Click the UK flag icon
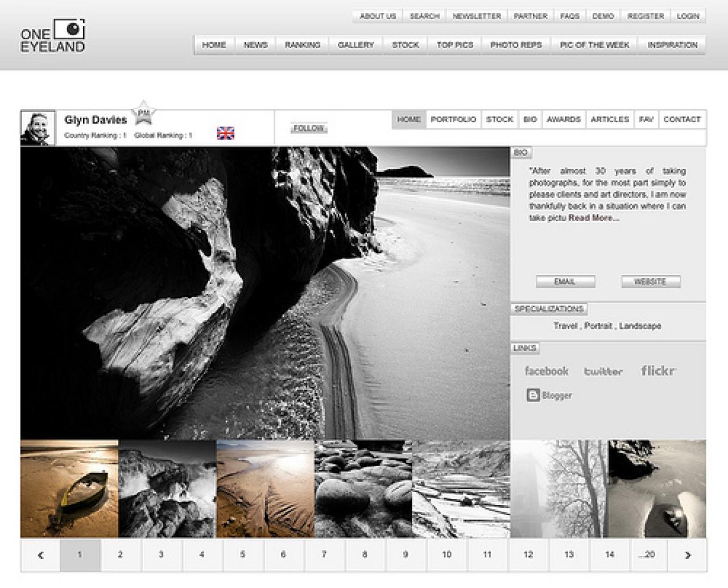Viewport: 728px width, 588px height. 225,133
